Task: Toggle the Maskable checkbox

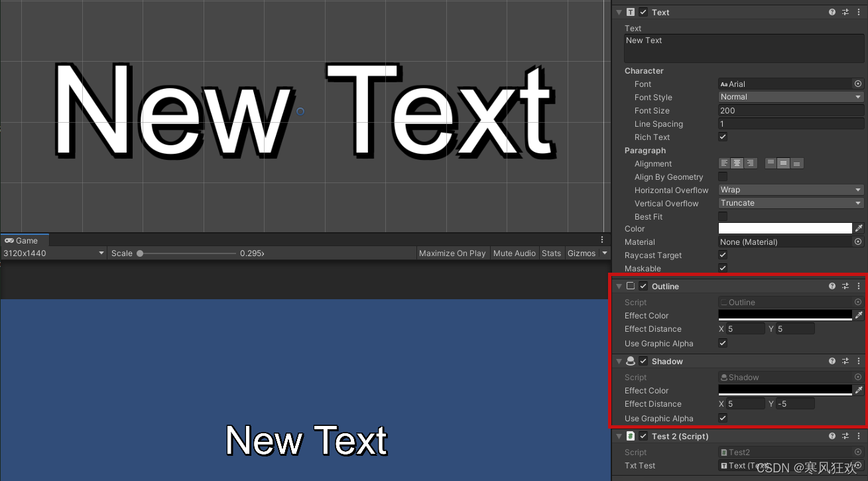Action: coord(723,268)
